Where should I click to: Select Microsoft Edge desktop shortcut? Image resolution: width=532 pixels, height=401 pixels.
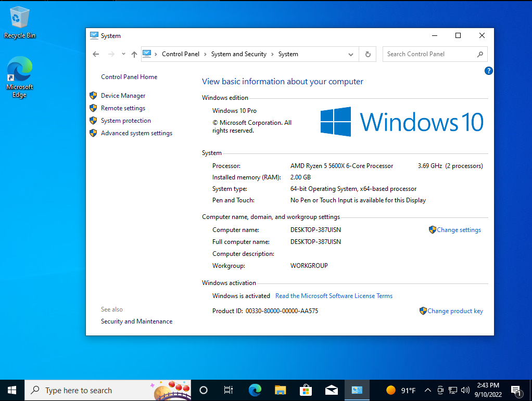click(20, 77)
